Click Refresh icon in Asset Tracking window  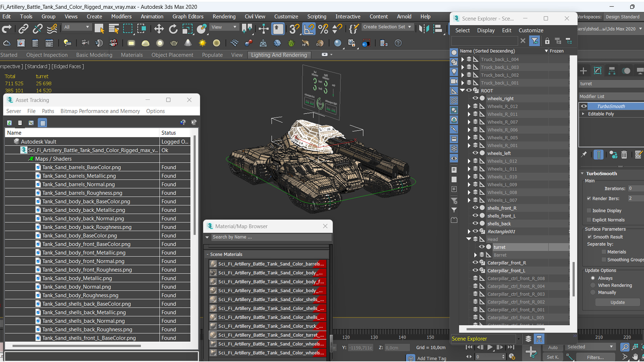[9, 123]
